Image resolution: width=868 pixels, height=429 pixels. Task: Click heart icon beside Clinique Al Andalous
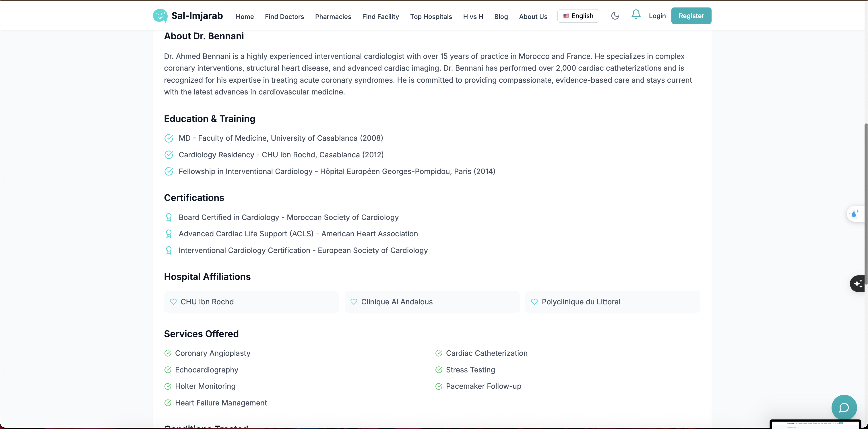pos(353,302)
